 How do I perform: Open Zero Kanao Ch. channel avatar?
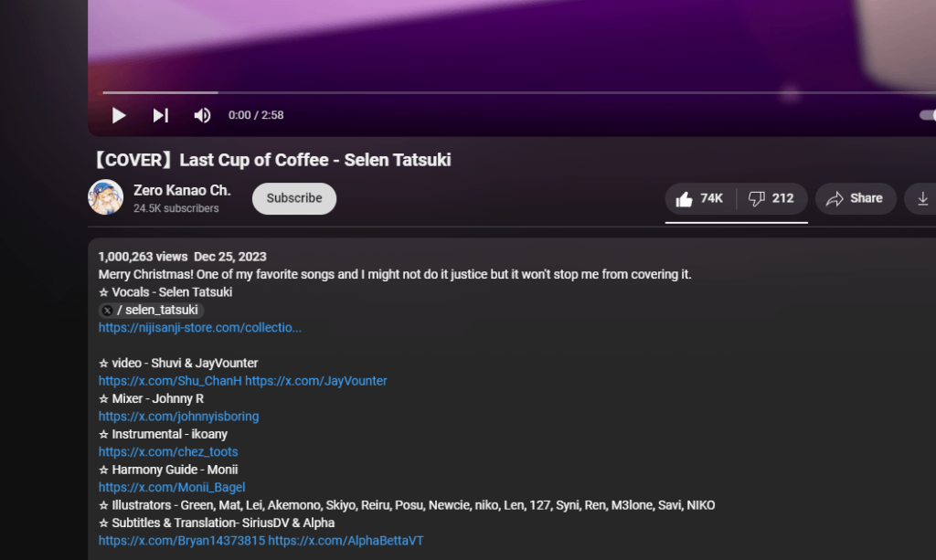coord(106,197)
